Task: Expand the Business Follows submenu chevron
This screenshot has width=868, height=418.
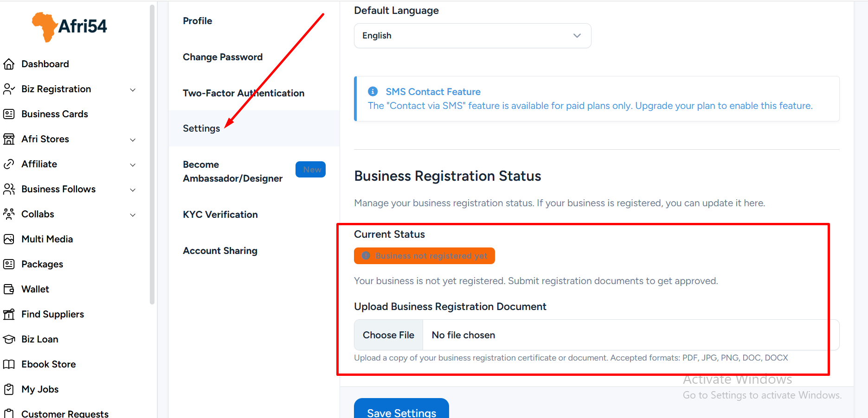Action: (133, 190)
